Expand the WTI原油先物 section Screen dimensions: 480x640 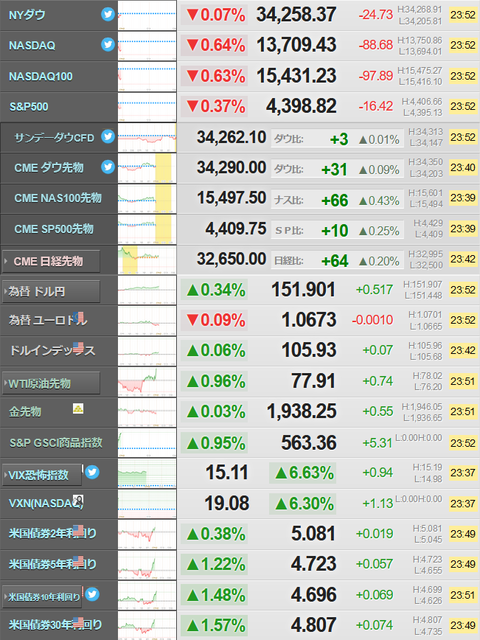pos(51,383)
